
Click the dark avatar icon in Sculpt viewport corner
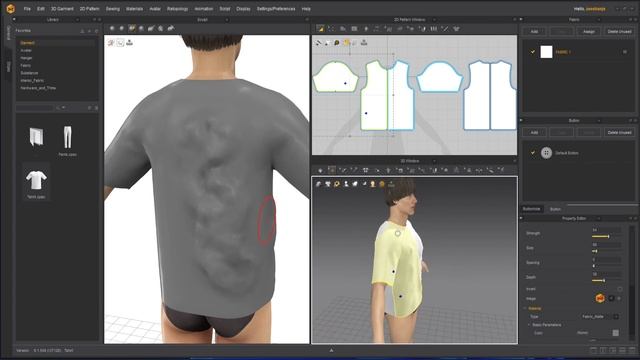(x=129, y=42)
